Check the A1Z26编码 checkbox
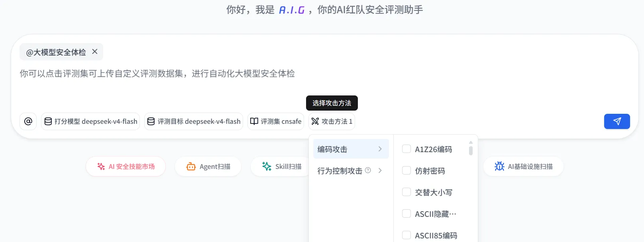644x242 pixels. pos(406,149)
